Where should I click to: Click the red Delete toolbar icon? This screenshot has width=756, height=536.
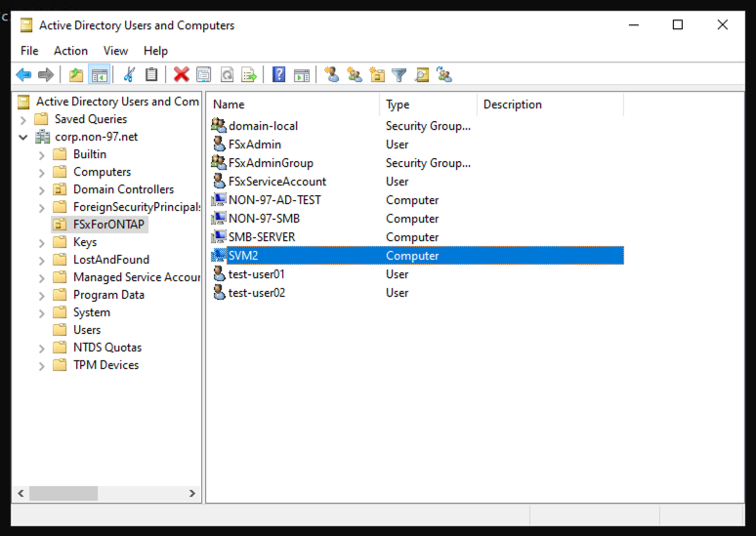coord(181,74)
